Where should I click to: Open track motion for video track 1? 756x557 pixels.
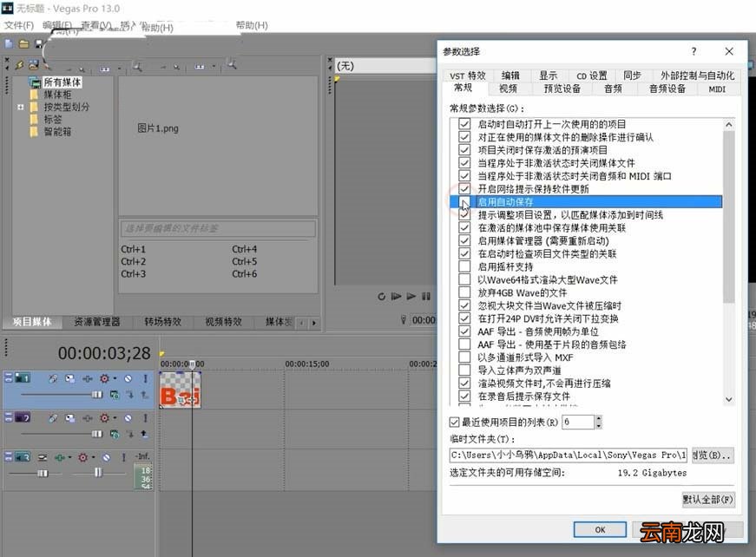70,379
